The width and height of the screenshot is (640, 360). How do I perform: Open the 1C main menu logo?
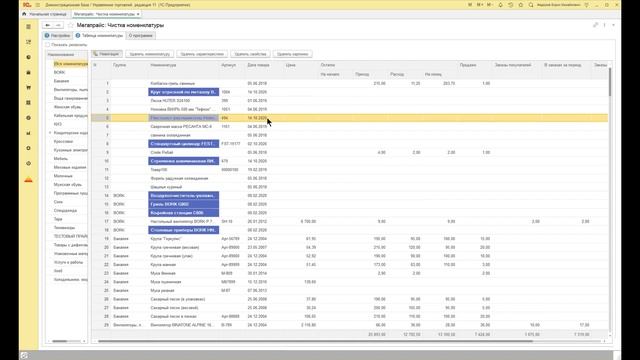coord(27,5)
